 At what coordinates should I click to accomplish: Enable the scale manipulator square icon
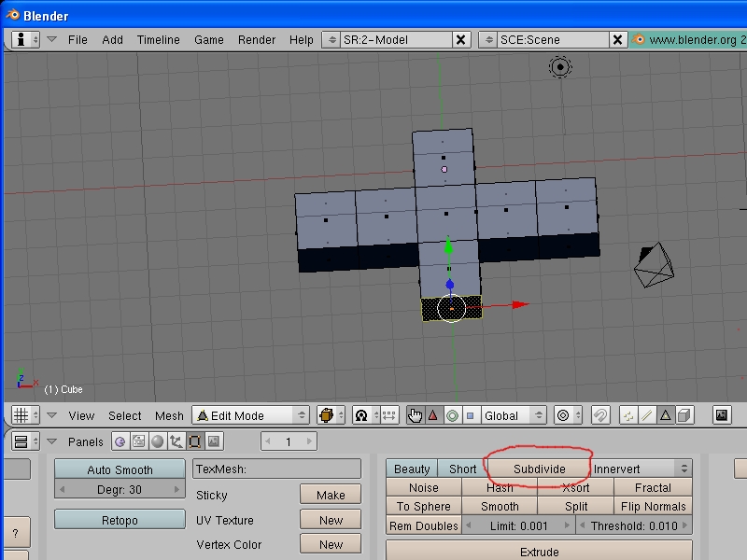(x=471, y=415)
